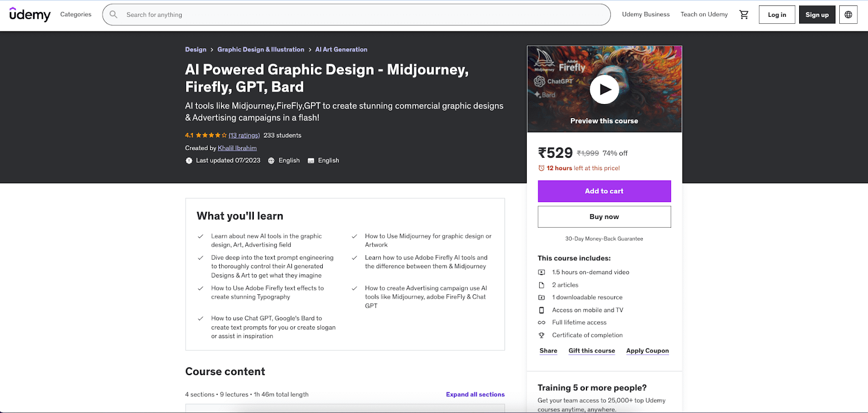Click the '4 sections • 9 lectures' summary text

click(x=247, y=395)
